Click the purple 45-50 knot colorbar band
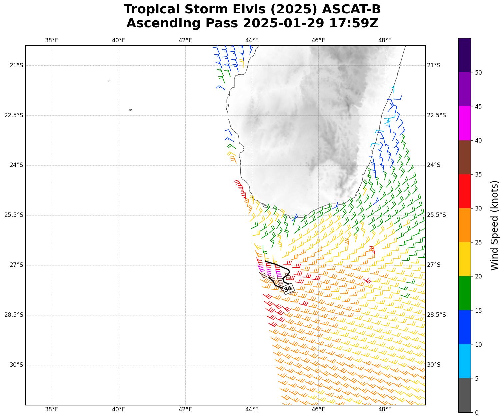 (x=464, y=89)
